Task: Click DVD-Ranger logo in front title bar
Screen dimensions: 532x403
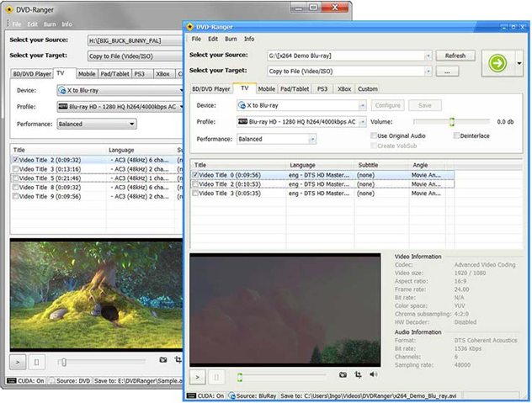Action: coord(189,27)
